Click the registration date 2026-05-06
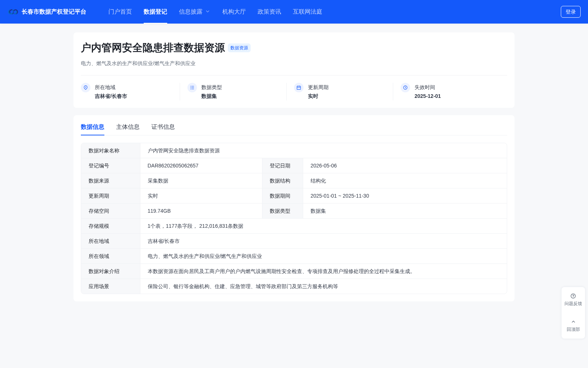 click(324, 166)
